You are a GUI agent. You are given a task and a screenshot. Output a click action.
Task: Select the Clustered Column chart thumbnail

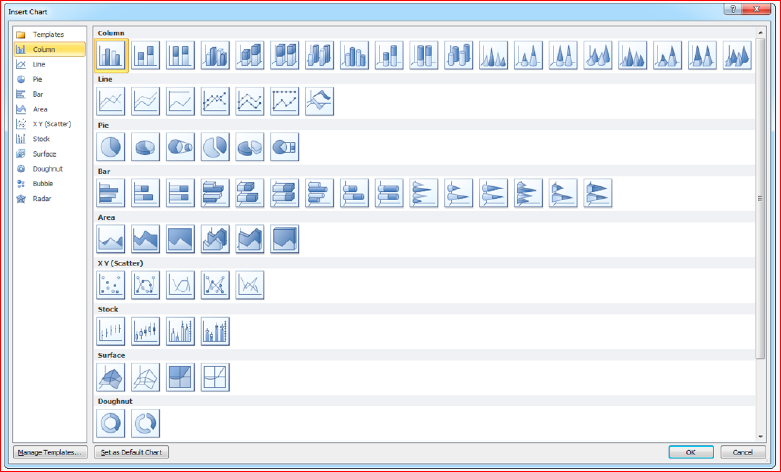pos(111,55)
